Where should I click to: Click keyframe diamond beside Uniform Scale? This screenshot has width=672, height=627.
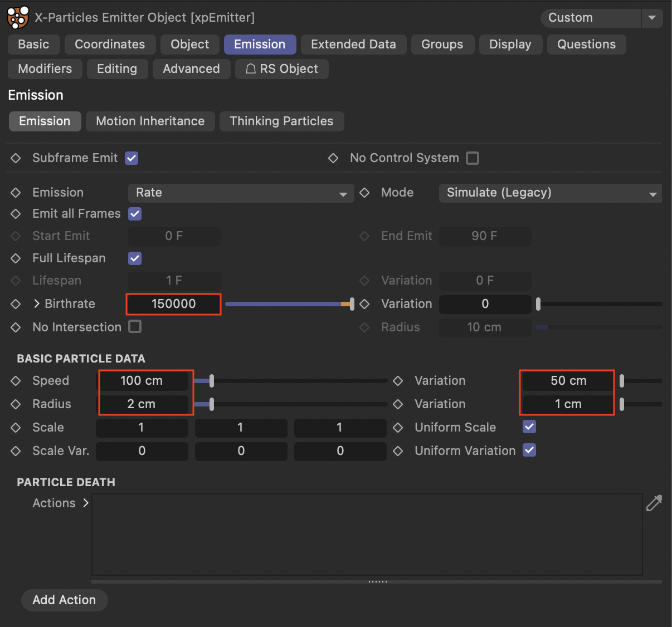click(398, 428)
